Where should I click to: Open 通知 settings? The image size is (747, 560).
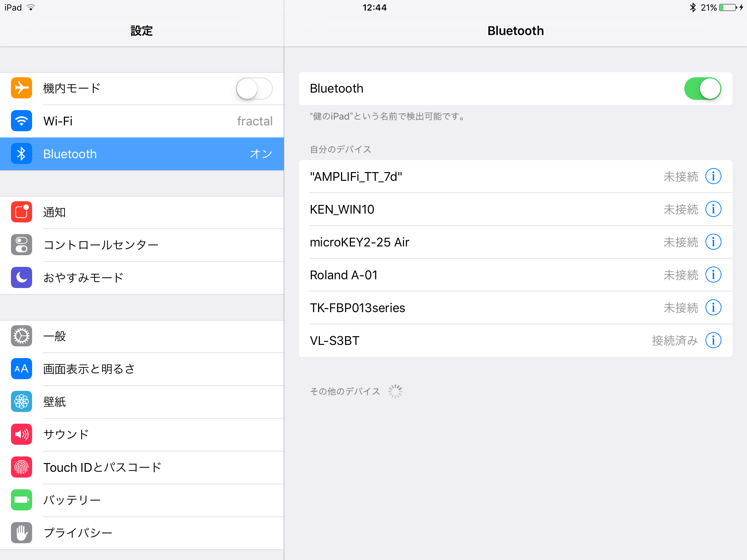point(142,212)
